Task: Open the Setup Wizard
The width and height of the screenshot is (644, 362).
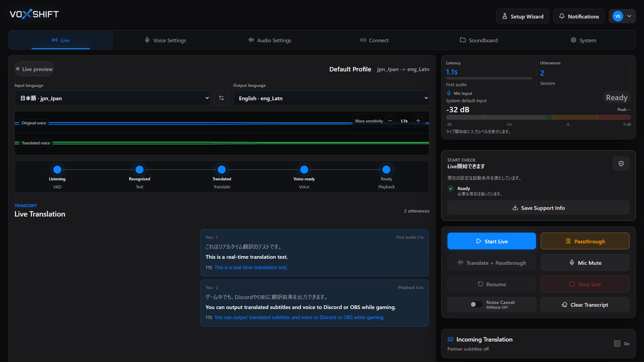Action: click(523, 16)
